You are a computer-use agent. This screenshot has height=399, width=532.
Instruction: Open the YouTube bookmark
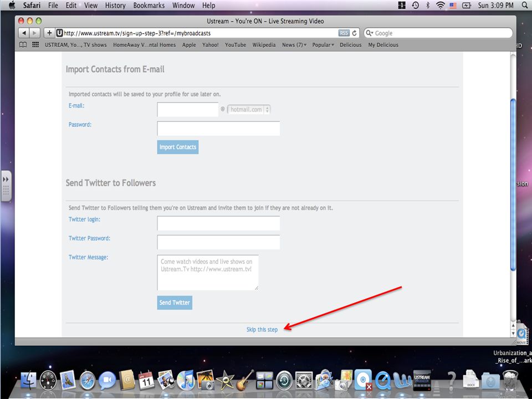click(236, 45)
